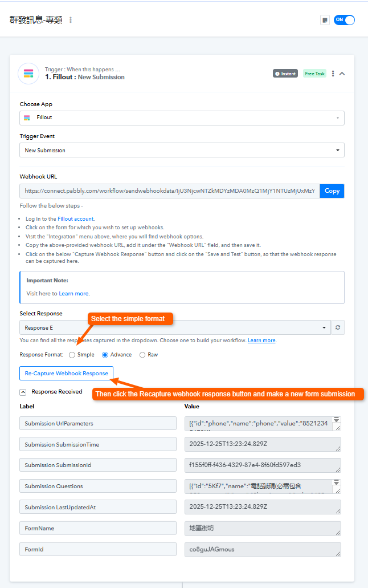Click the Webhook URL field
This screenshot has width=368, height=588.
pyautogui.click(x=170, y=191)
